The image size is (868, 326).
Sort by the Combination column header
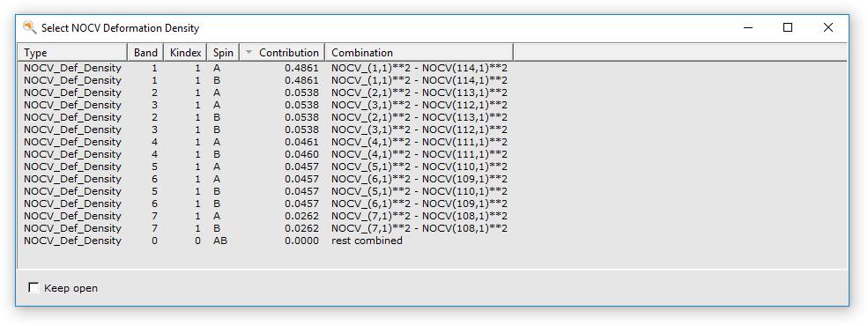tap(419, 53)
